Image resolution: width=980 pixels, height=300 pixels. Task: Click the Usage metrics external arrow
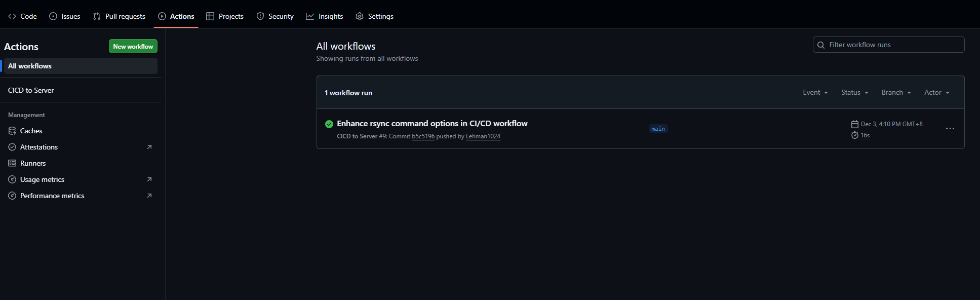(x=149, y=179)
